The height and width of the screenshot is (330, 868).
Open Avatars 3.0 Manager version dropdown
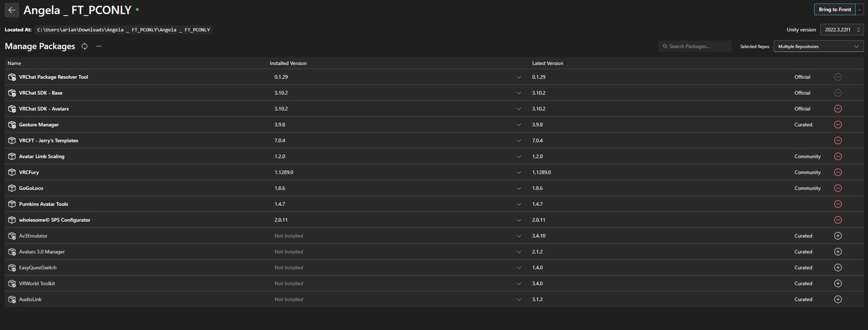point(518,252)
